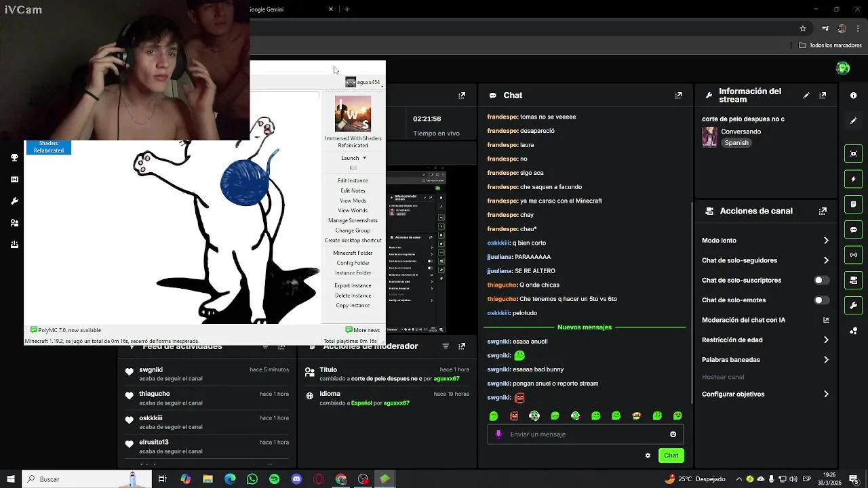Viewport: 868px width, 488px height.
Task: Select Edit Instance in PolyMC menu
Action: coord(353,180)
